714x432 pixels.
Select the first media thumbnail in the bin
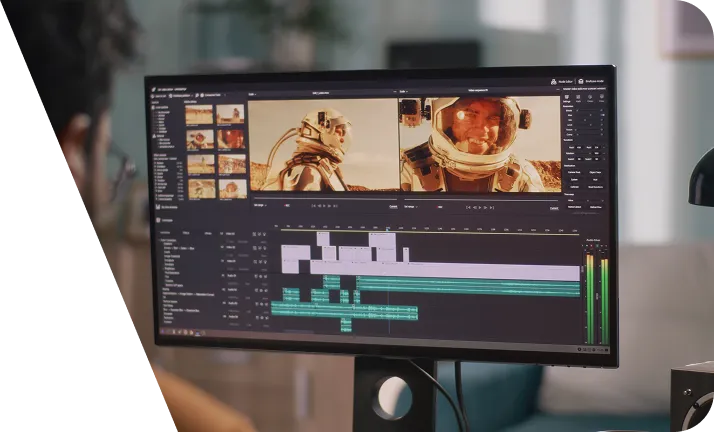click(199, 114)
